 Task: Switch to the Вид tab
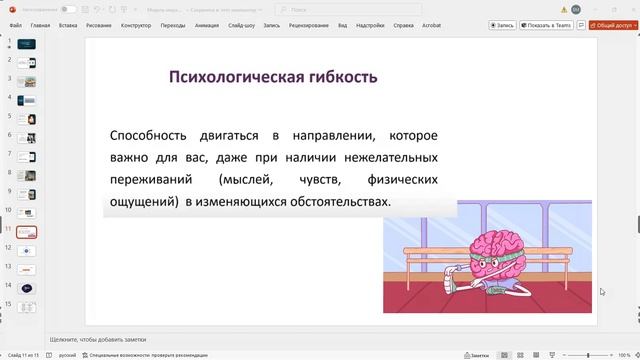click(x=342, y=25)
